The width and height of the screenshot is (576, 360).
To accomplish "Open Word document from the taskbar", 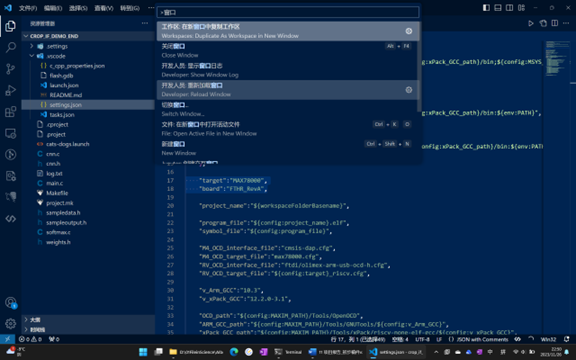I will click(x=335, y=352).
